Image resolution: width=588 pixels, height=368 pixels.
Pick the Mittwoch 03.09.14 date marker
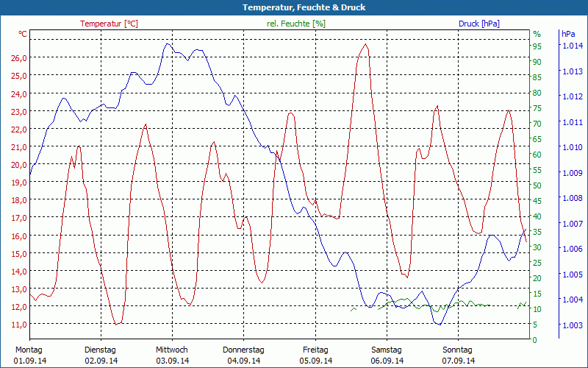pos(172,355)
